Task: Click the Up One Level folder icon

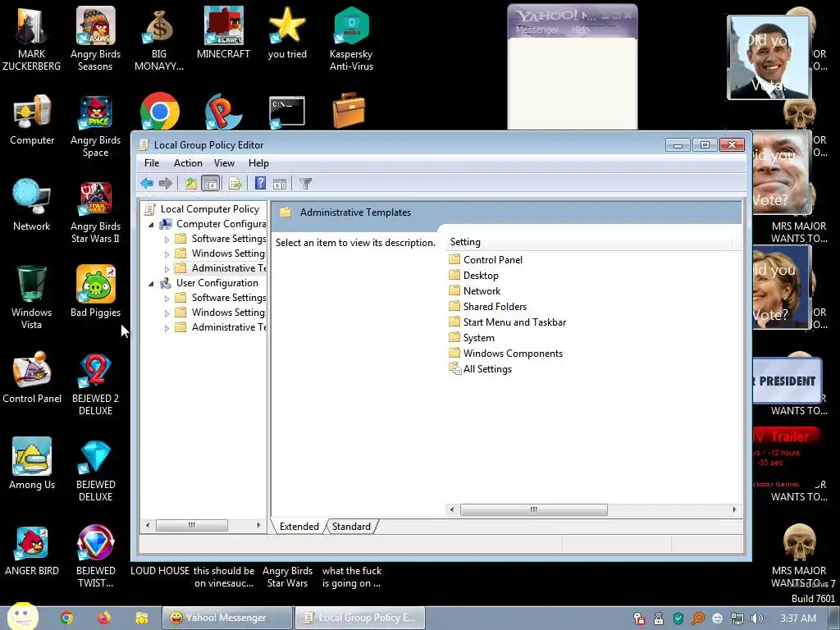Action: pos(190,184)
